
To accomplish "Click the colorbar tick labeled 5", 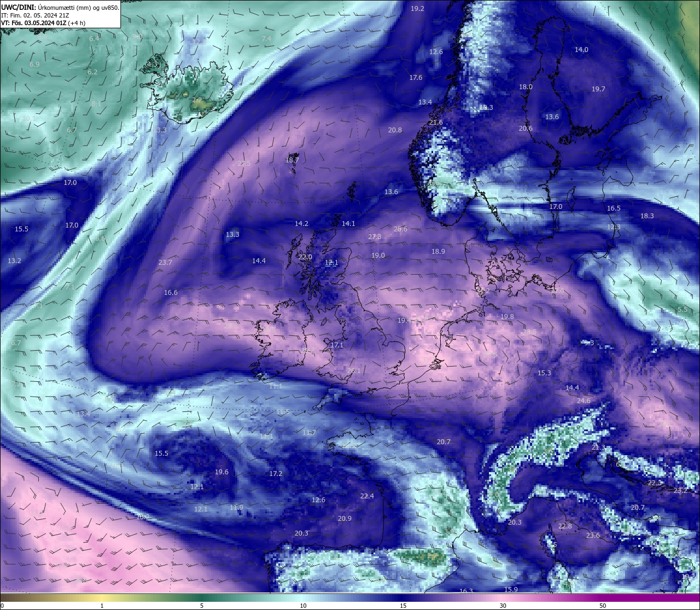I will pyautogui.click(x=202, y=606).
